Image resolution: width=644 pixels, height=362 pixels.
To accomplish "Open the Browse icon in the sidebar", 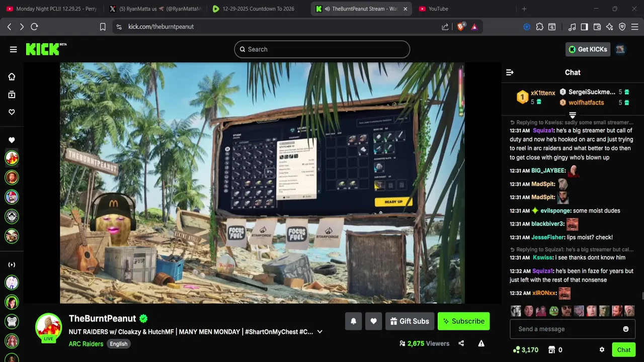I will pos(12,95).
